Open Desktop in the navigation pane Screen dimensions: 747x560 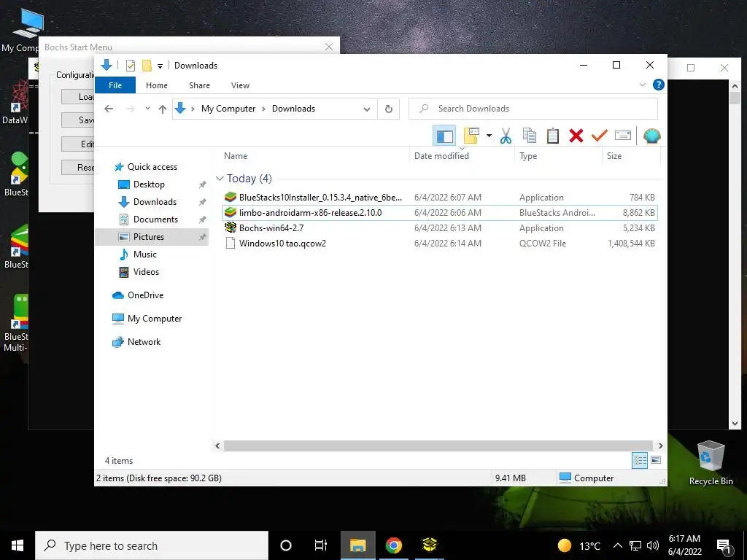(149, 184)
